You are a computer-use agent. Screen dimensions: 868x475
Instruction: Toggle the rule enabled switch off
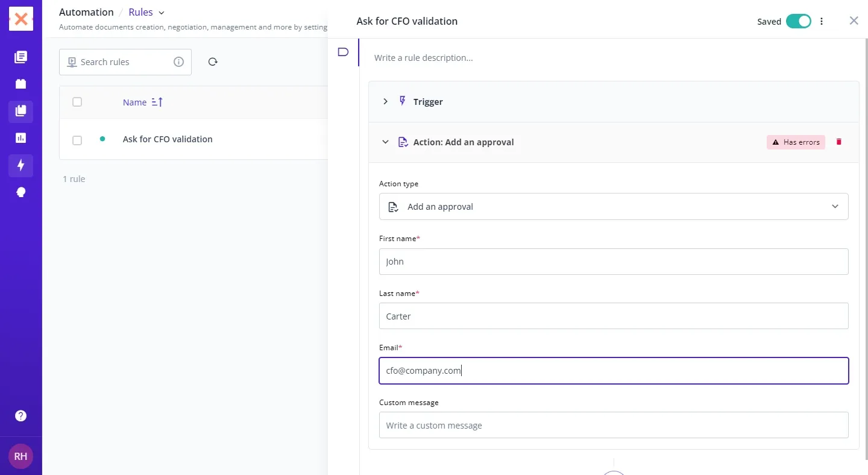799,22
